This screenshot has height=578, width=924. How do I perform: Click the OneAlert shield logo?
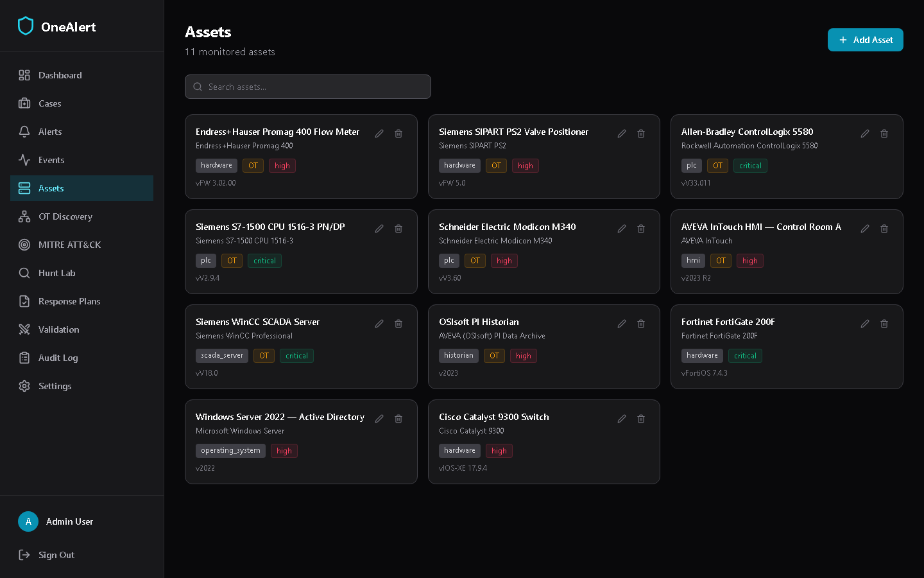coord(26,26)
